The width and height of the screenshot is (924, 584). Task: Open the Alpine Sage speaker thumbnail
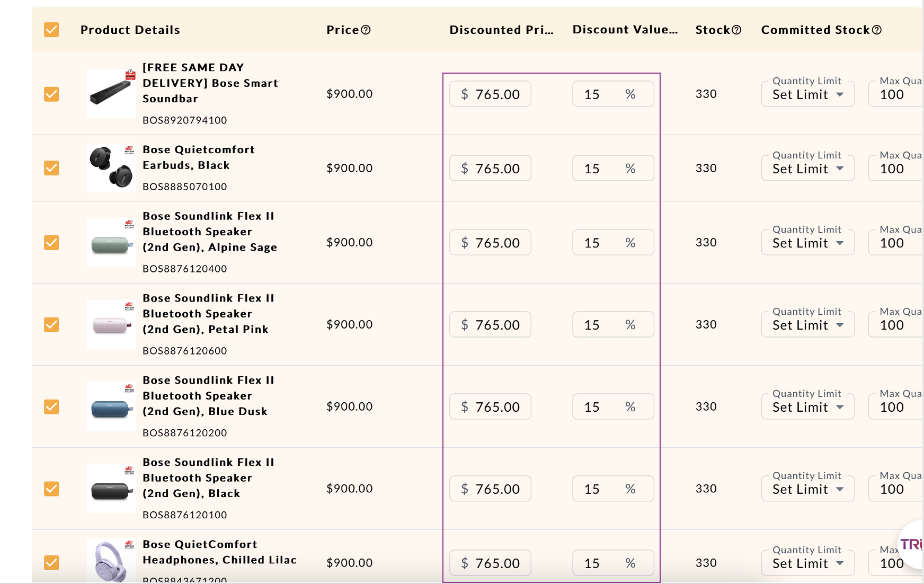pyautogui.click(x=111, y=243)
